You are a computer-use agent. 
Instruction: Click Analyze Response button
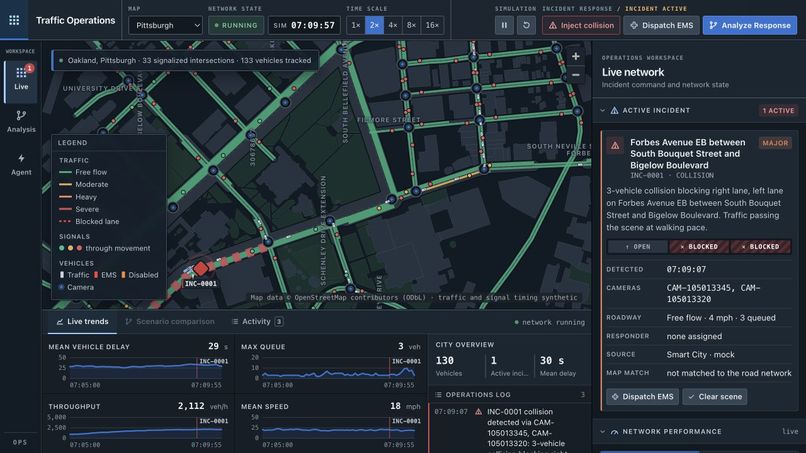(x=750, y=25)
